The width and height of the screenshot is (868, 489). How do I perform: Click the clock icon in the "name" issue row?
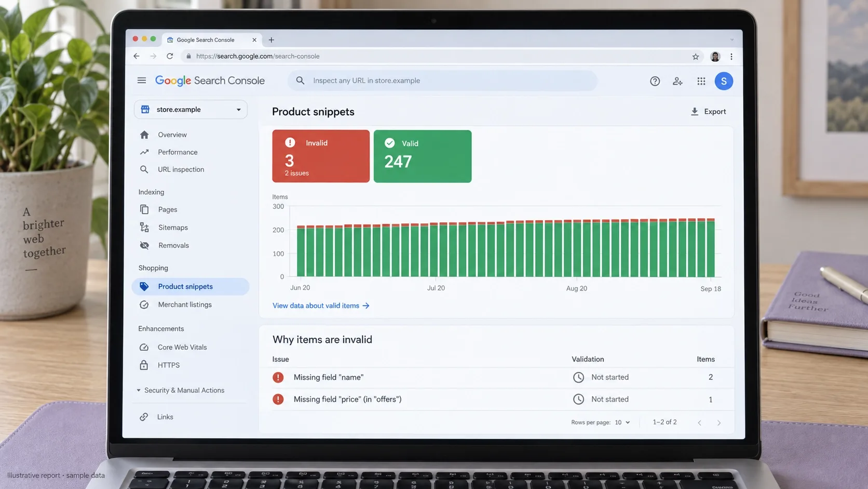[578, 377]
